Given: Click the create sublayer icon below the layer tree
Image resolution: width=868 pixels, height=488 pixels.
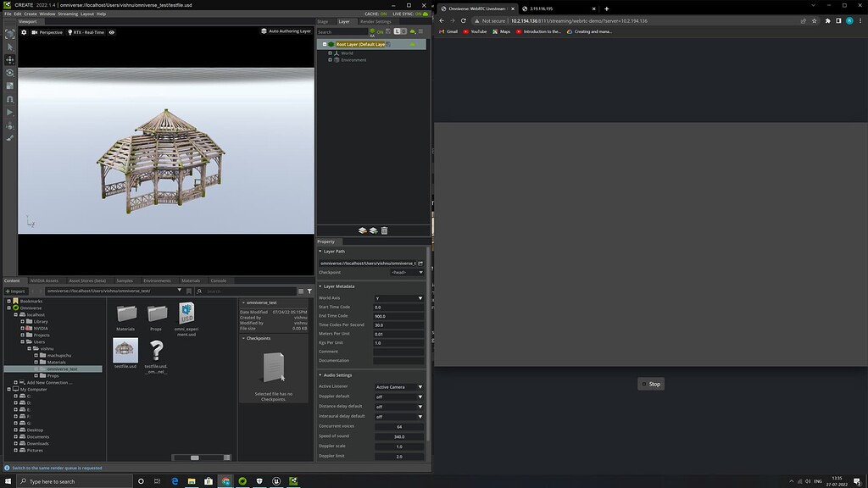Looking at the screenshot, I should pyautogui.click(x=373, y=230).
